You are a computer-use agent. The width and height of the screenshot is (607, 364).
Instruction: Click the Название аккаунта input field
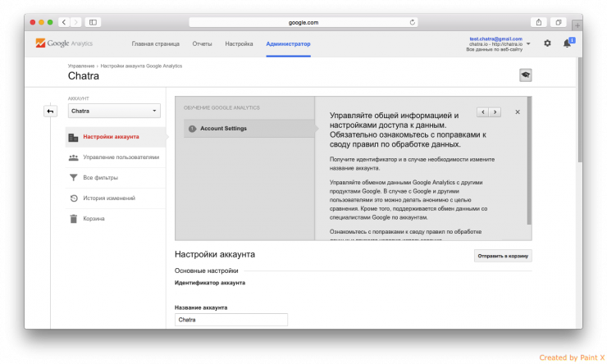tap(231, 320)
